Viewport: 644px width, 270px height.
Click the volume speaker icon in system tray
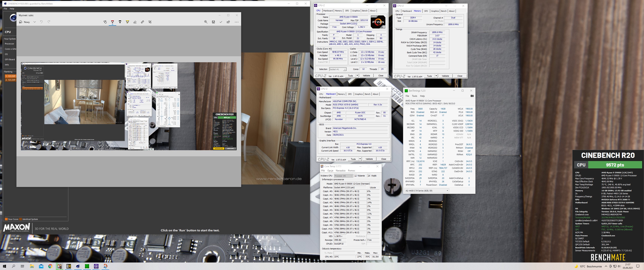[619, 266]
